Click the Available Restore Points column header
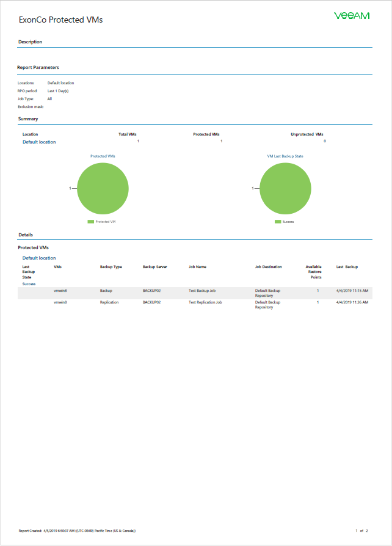Screen dimensions: 392x546 click(314, 272)
